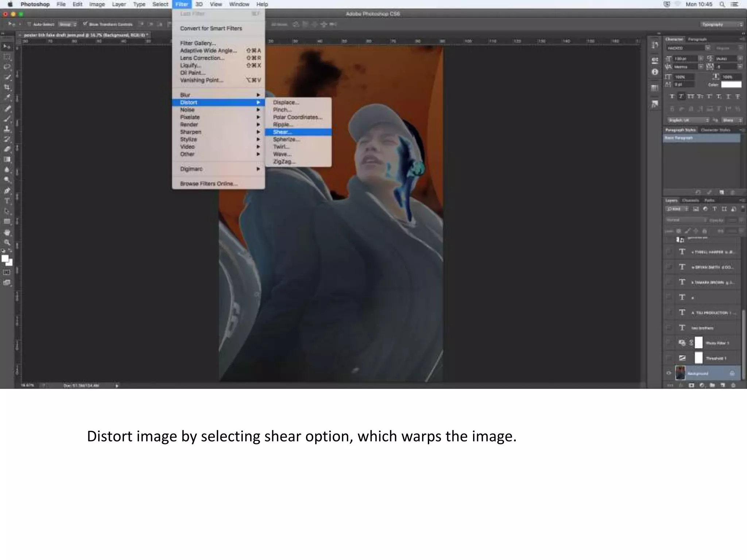Toggle Show Transform Controls checkbox
Viewport: 747px width, 560px height.
coord(85,24)
